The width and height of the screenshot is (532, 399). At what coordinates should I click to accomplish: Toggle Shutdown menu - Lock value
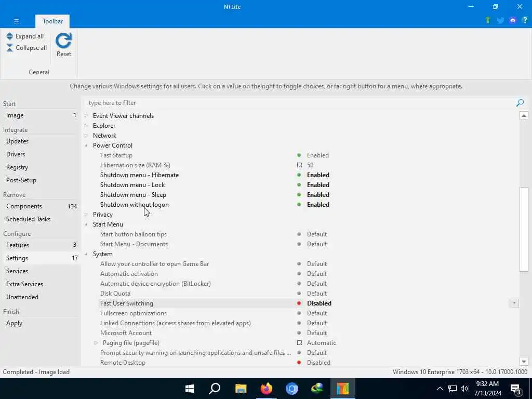(318, 184)
